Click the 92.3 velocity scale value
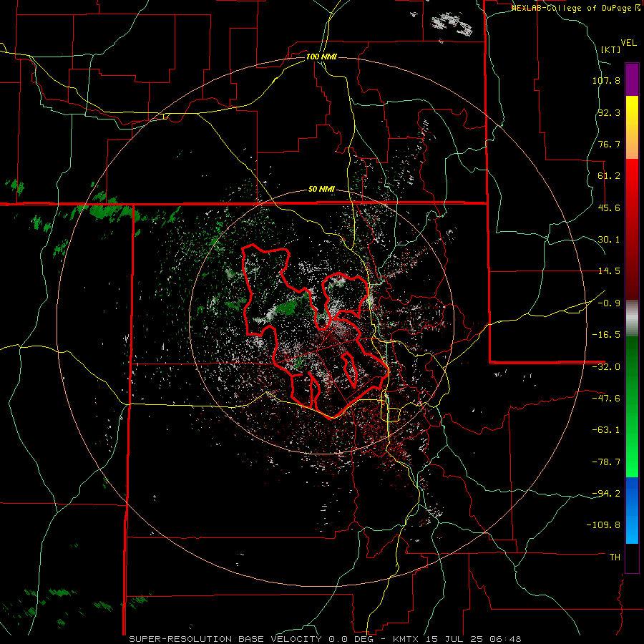 click(609, 112)
